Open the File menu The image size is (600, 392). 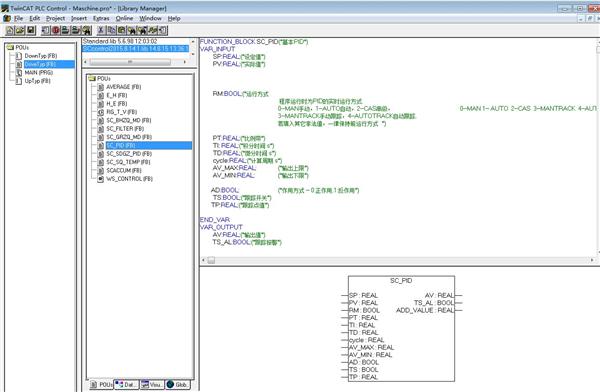(18, 18)
